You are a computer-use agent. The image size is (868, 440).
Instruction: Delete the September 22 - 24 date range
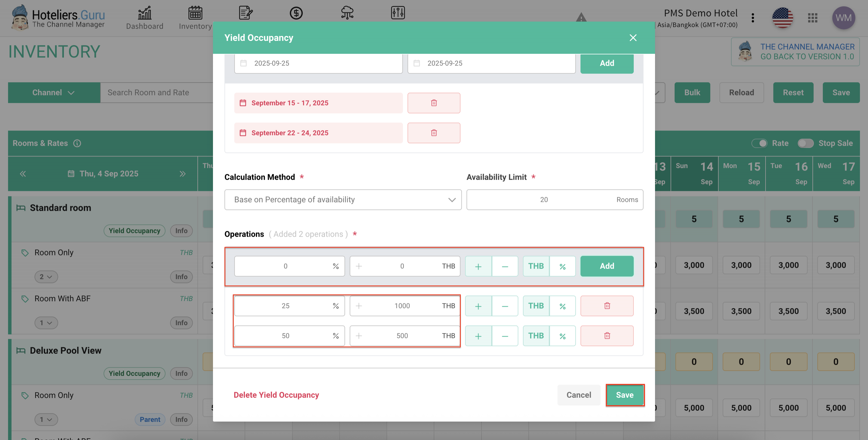(x=434, y=133)
